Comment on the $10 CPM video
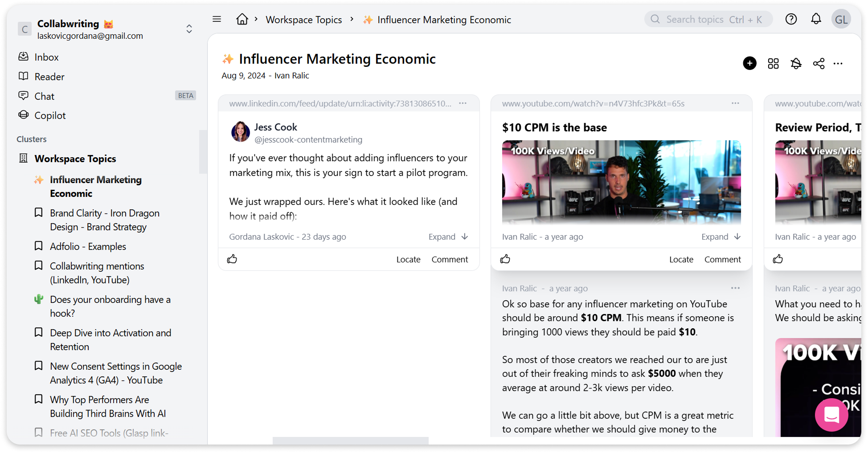Viewport: 868px width, 453px height. point(722,259)
